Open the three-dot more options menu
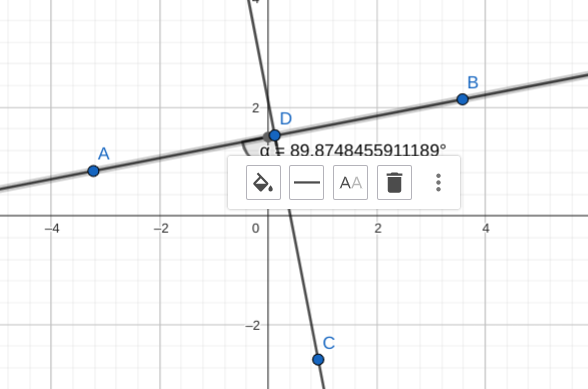The image size is (588, 389). 438,183
